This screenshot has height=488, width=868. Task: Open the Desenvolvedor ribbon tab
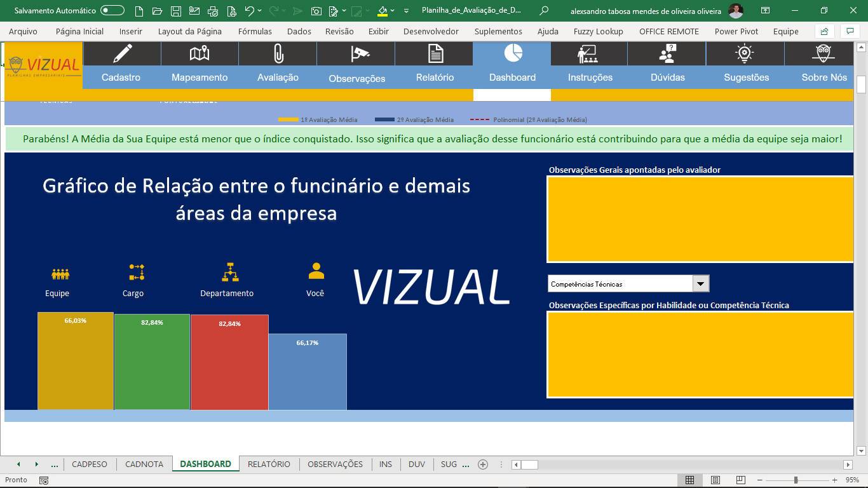[431, 31]
